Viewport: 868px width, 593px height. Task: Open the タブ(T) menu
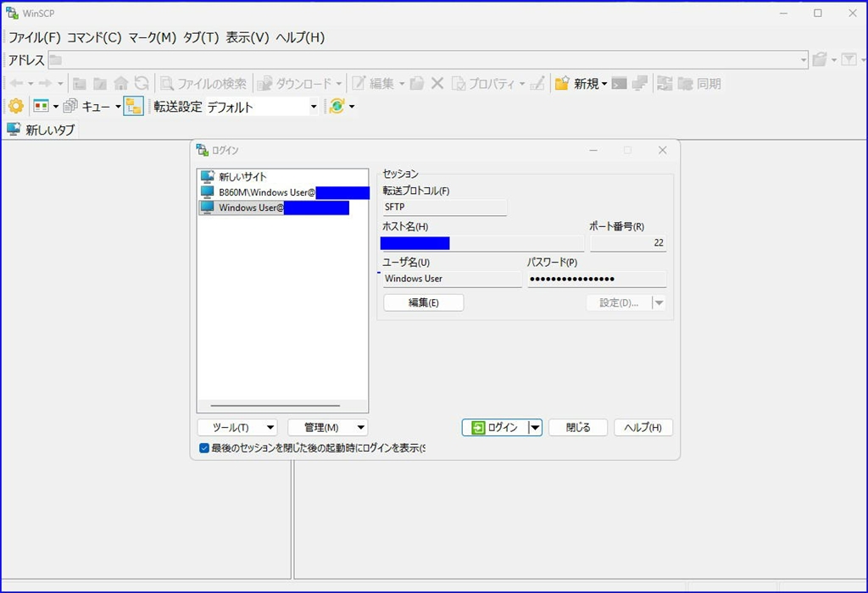point(201,37)
